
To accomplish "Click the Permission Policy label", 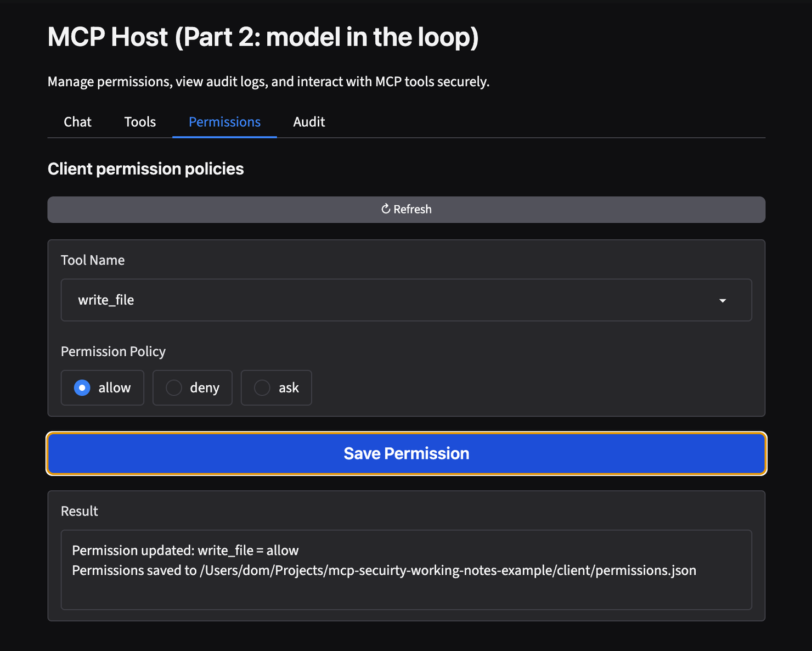I will tap(113, 351).
